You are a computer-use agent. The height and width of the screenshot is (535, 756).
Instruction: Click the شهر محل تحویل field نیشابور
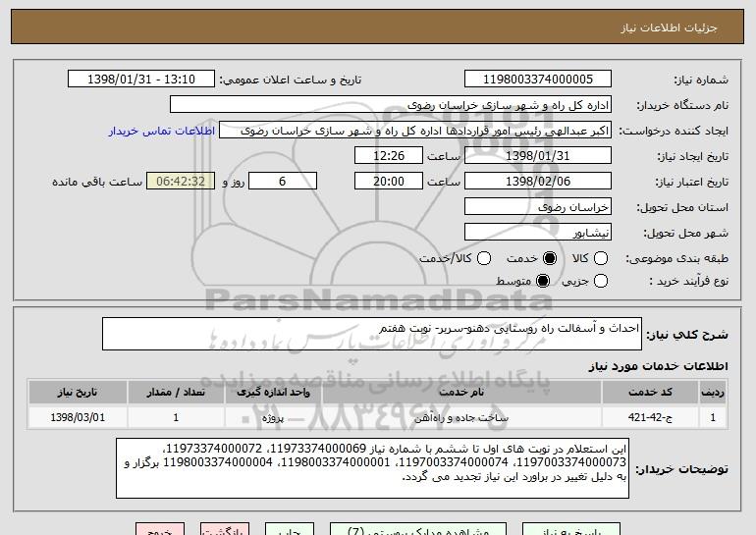[x=538, y=233]
